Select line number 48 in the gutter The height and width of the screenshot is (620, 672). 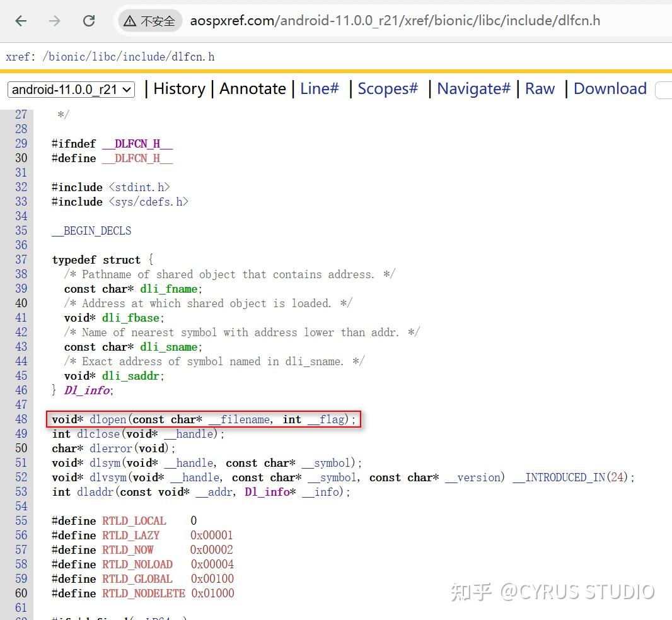point(21,419)
